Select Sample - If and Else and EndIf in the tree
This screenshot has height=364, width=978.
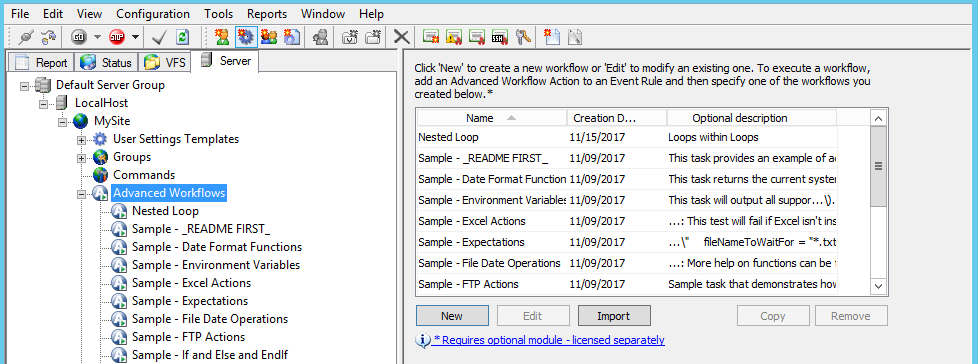210,355
